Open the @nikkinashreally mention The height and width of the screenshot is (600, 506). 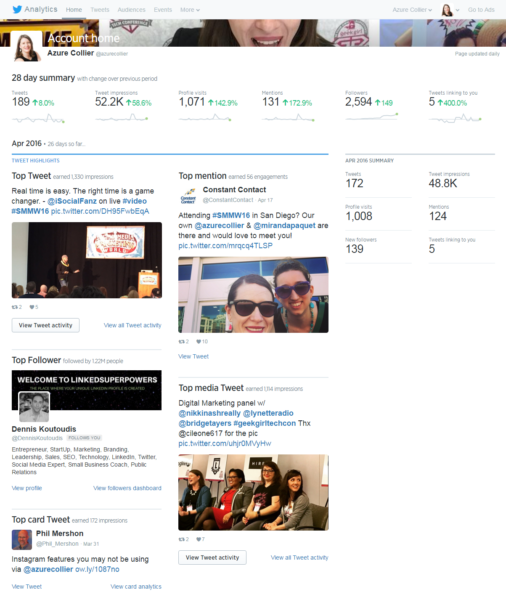[x=209, y=413]
